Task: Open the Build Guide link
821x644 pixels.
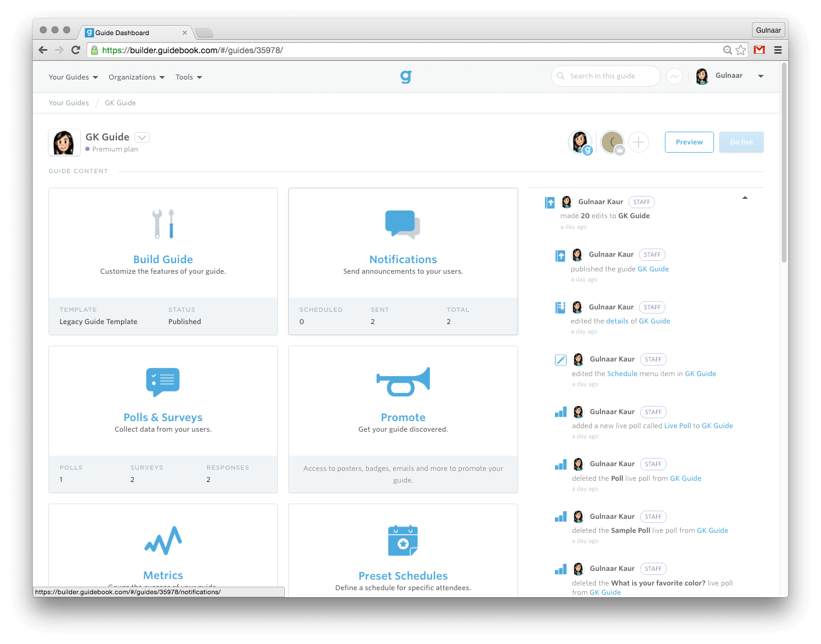Action: (163, 259)
